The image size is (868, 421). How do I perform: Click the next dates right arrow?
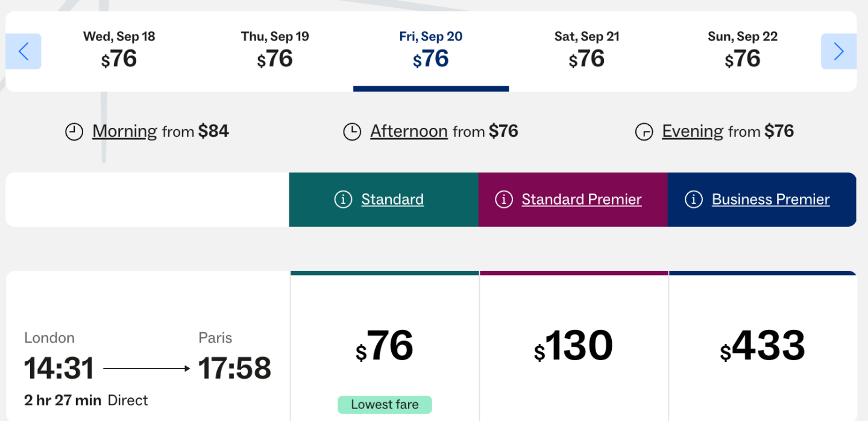click(x=838, y=52)
